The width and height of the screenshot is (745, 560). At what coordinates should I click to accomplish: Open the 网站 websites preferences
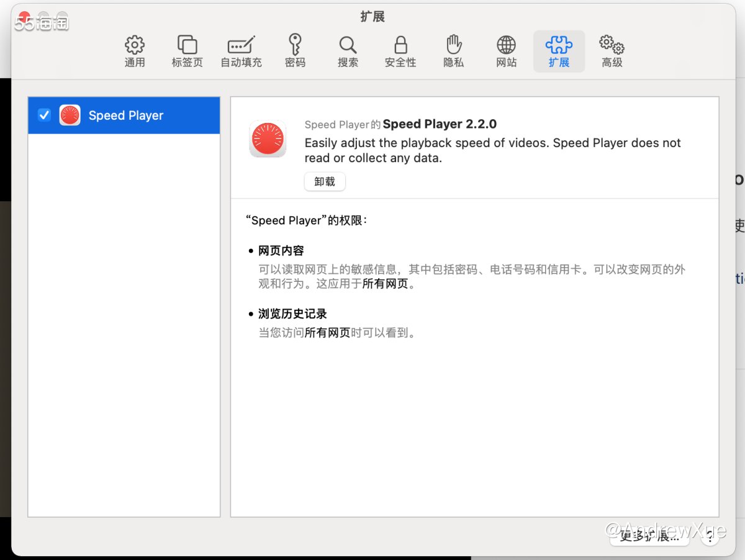click(507, 52)
